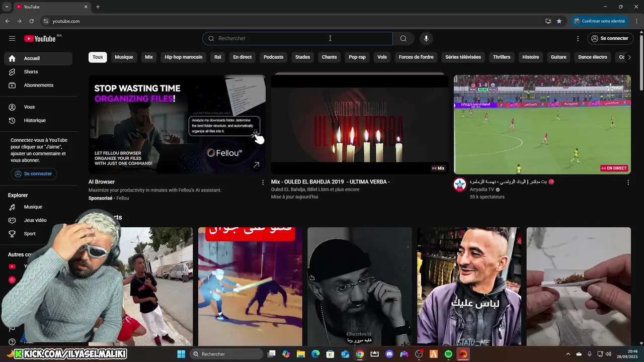Image resolution: width=644 pixels, height=362 pixels.
Task: Click Se connecter in the top right
Action: pos(609,38)
